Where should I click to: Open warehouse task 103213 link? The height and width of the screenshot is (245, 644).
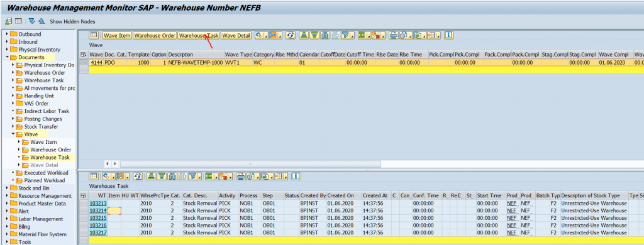pyautogui.click(x=98, y=203)
